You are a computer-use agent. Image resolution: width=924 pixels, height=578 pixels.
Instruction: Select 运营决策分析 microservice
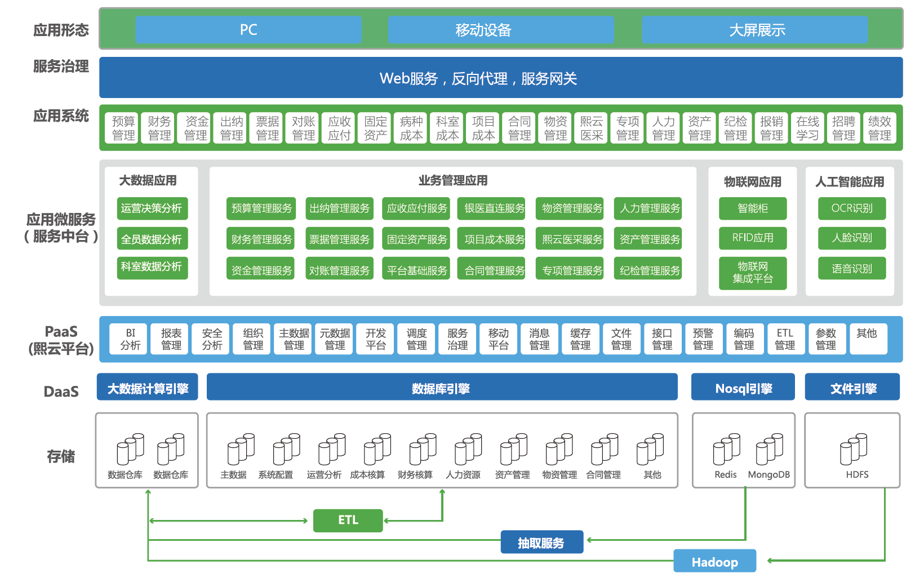pyautogui.click(x=152, y=208)
